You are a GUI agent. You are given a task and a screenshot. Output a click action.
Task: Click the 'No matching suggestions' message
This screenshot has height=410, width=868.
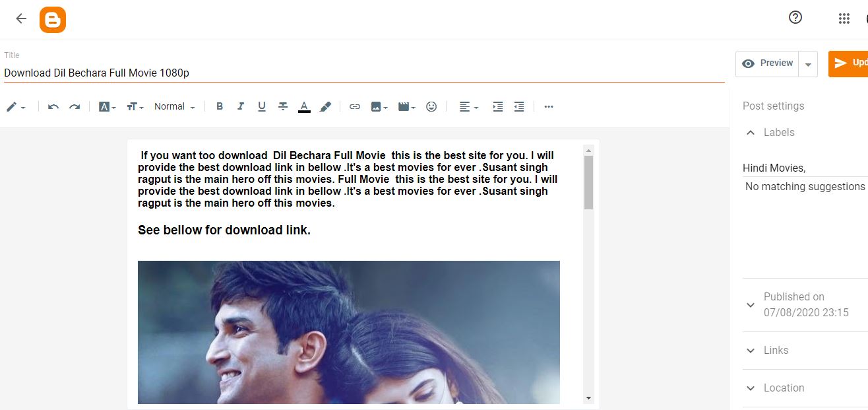[x=805, y=187]
